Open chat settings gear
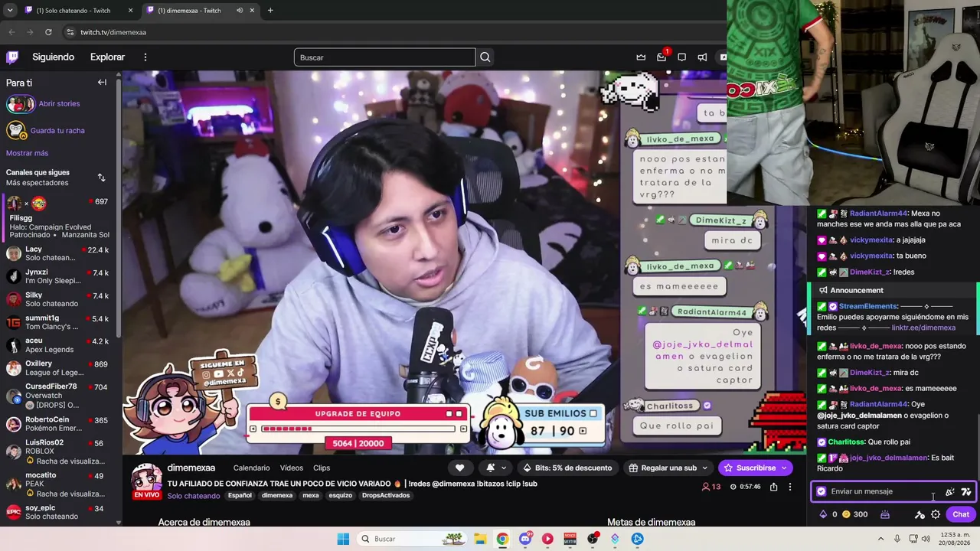 point(936,514)
